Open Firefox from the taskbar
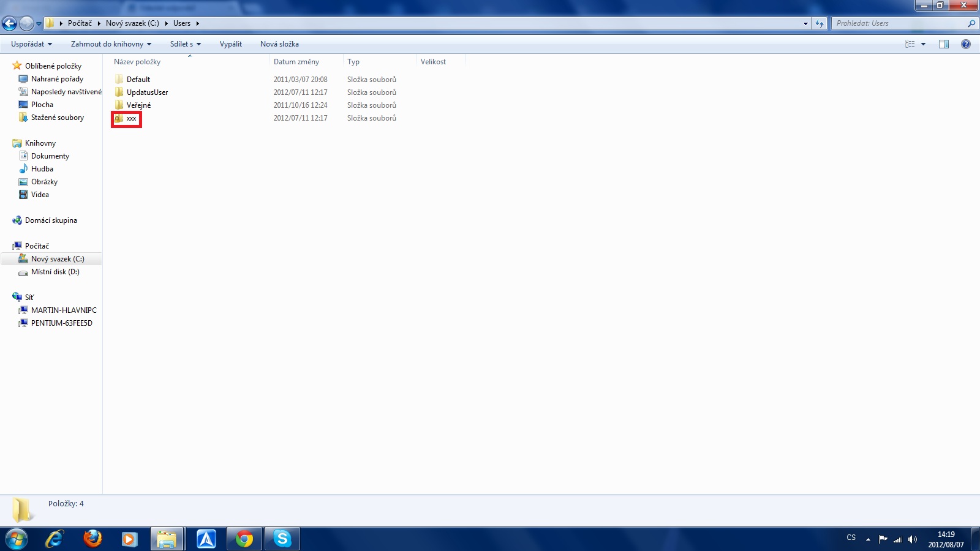This screenshot has height=551, width=980. [92, 539]
